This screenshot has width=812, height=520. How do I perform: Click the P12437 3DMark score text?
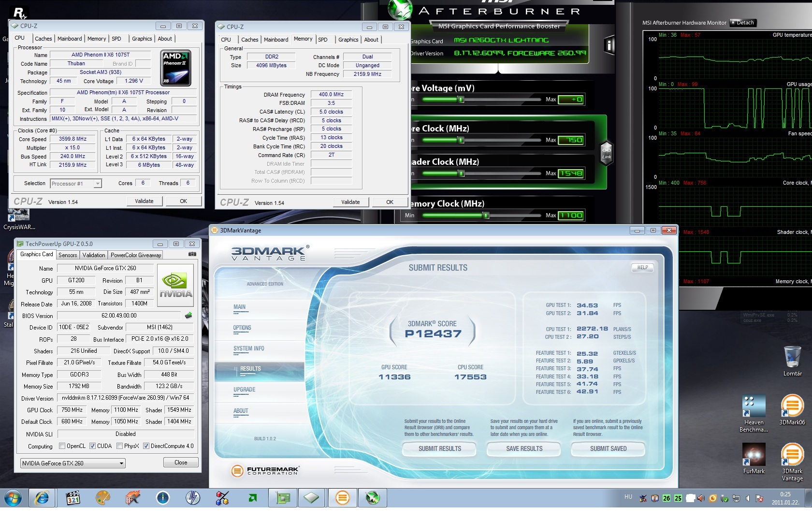(x=433, y=333)
